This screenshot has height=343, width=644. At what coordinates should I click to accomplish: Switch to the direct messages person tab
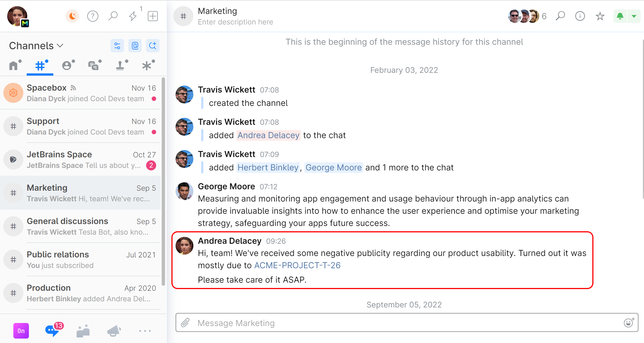(67, 66)
